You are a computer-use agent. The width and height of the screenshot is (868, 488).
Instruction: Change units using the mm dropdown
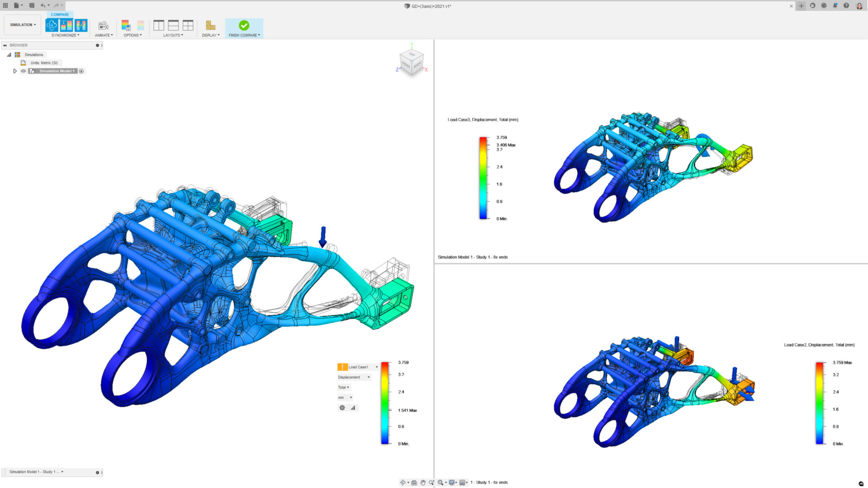(345, 398)
